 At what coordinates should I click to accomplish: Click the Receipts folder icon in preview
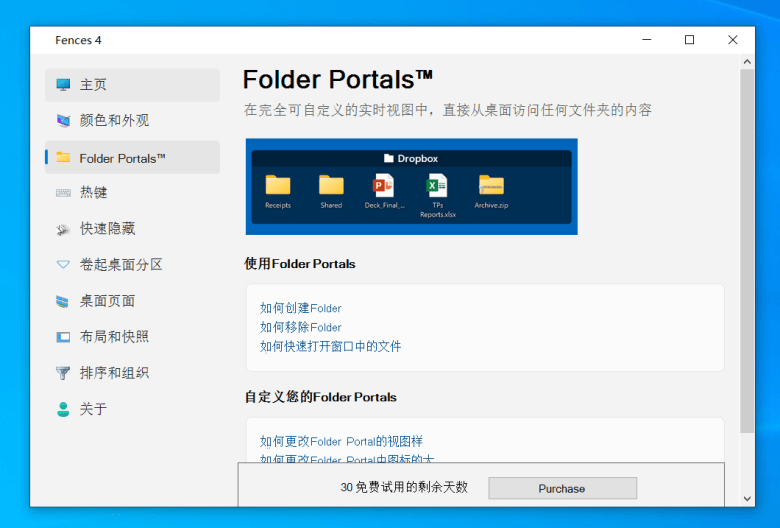(278, 185)
